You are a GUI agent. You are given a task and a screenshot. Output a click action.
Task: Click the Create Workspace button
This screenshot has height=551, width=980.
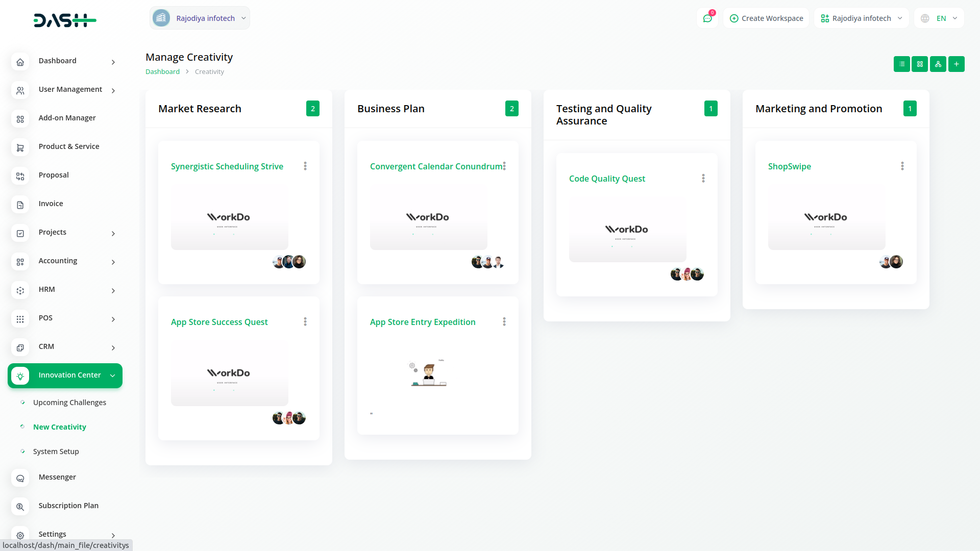[x=766, y=18]
